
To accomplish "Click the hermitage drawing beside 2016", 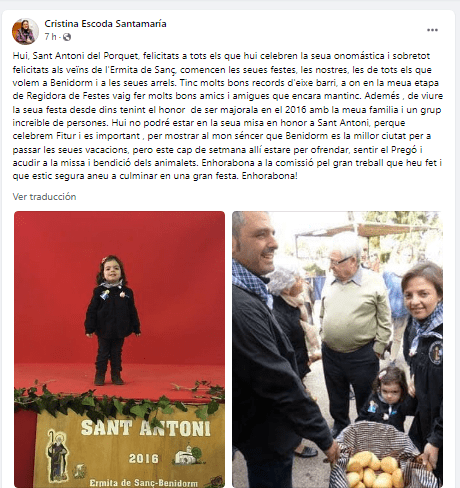I will [x=189, y=455].
